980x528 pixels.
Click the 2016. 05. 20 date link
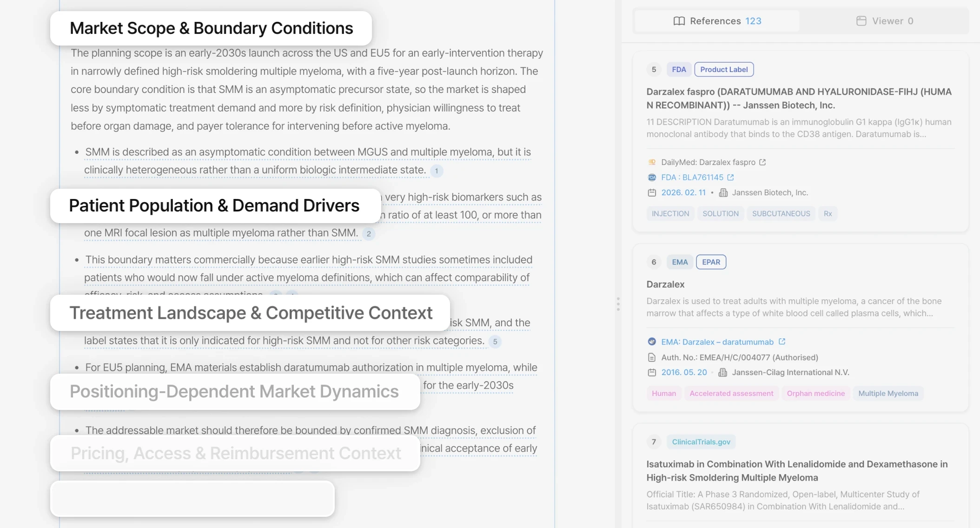684,372
